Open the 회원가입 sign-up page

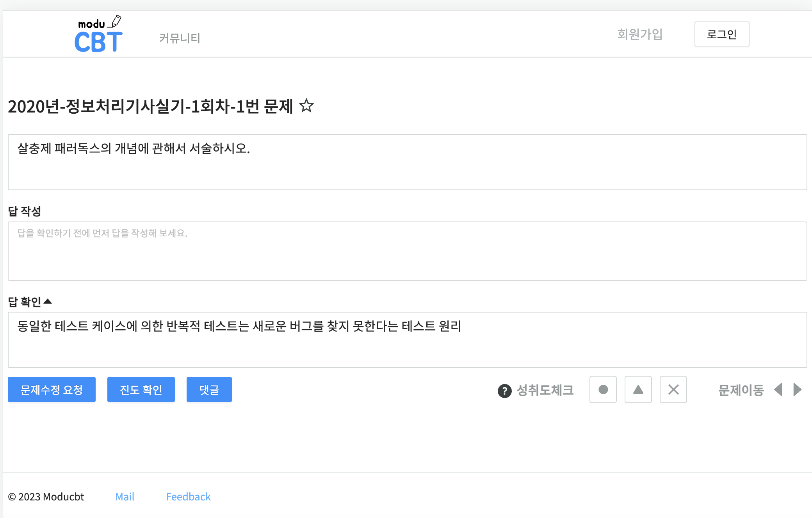(x=640, y=34)
